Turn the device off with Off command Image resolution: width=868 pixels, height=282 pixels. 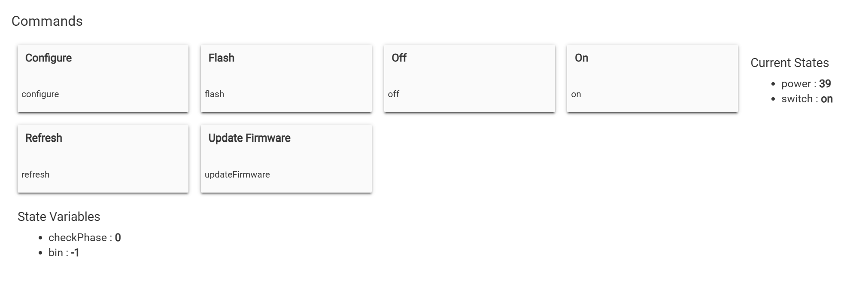click(x=469, y=78)
